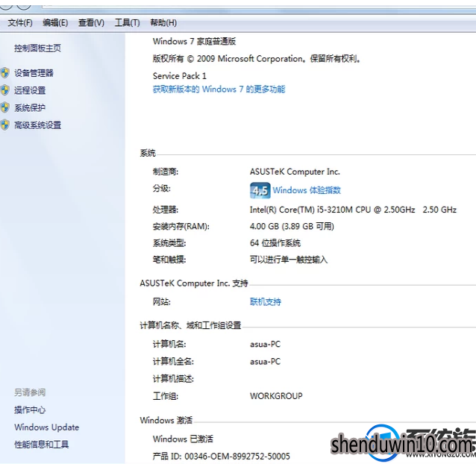Click the 版权所有 2009 Microsoft Corporation text
This screenshot has width=476, height=464.
[x=257, y=59]
